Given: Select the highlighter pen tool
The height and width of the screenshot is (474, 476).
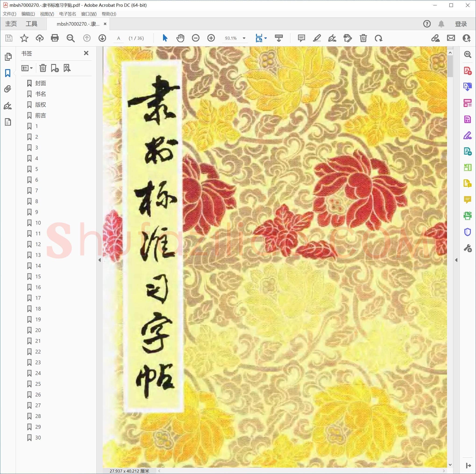Looking at the screenshot, I should 317,38.
